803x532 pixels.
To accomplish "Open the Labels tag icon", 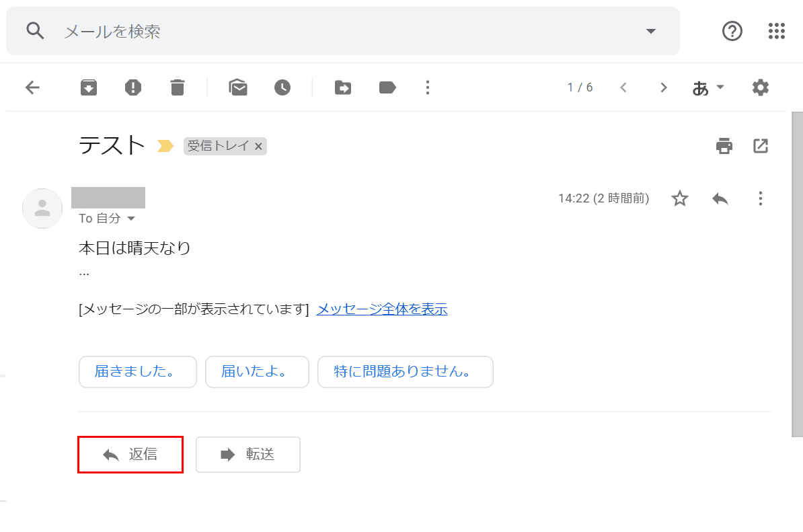I will [x=387, y=87].
